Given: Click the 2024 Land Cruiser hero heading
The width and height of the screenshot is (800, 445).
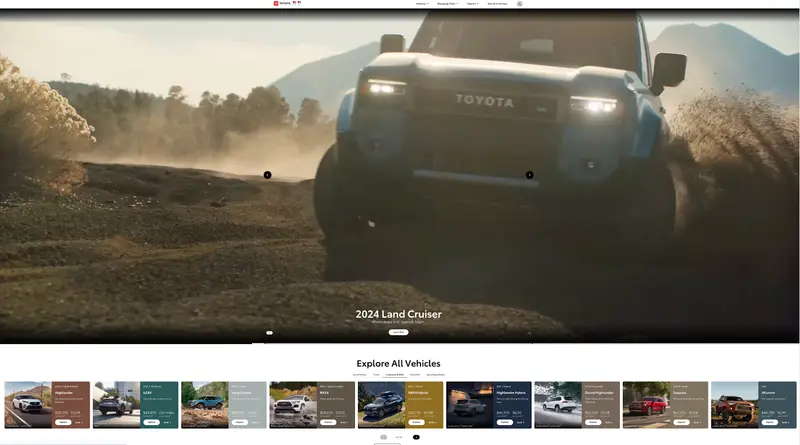Looking at the screenshot, I should tap(398, 314).
